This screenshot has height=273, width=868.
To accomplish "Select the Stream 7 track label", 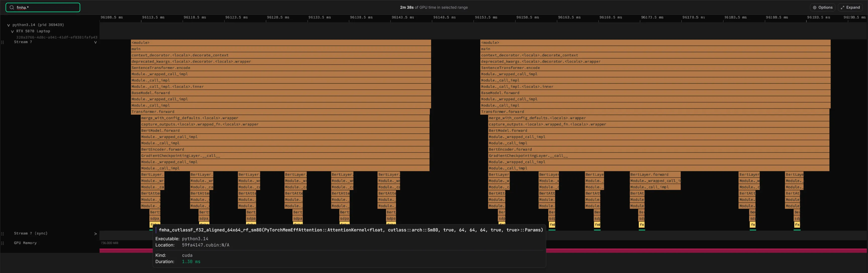I will 23,42.
